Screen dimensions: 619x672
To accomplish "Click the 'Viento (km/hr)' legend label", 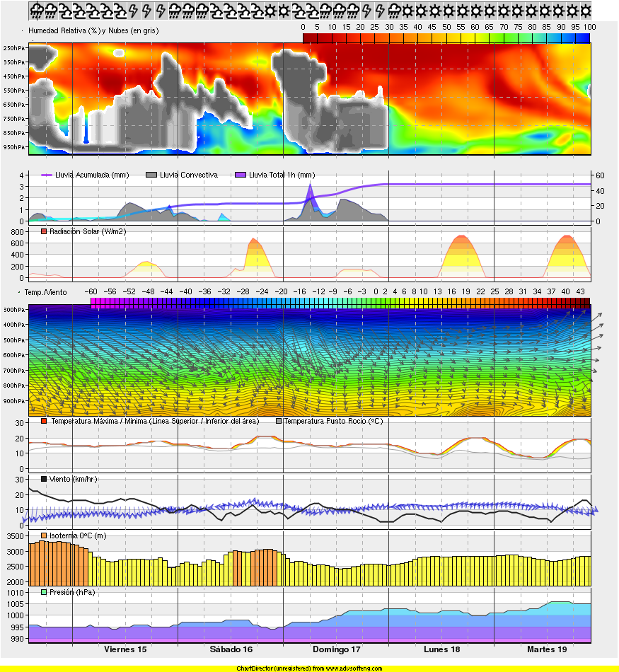I will click(74, 479).
